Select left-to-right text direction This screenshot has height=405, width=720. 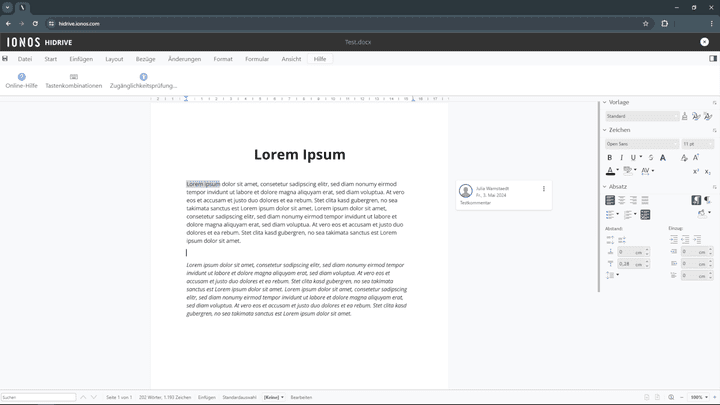696,200
